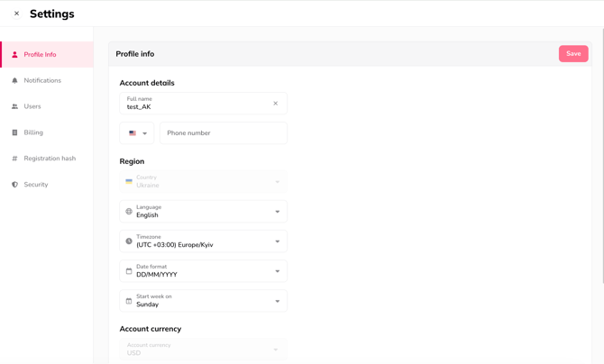604x364 pixels.
Task: Switch to the Billing section
Action: tap(47, 132)
